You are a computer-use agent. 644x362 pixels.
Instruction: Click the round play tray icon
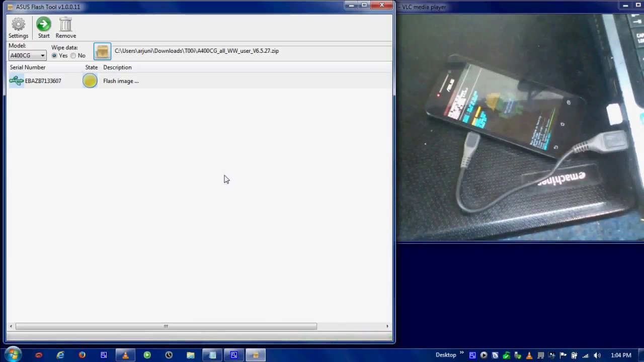pos(484,355)
